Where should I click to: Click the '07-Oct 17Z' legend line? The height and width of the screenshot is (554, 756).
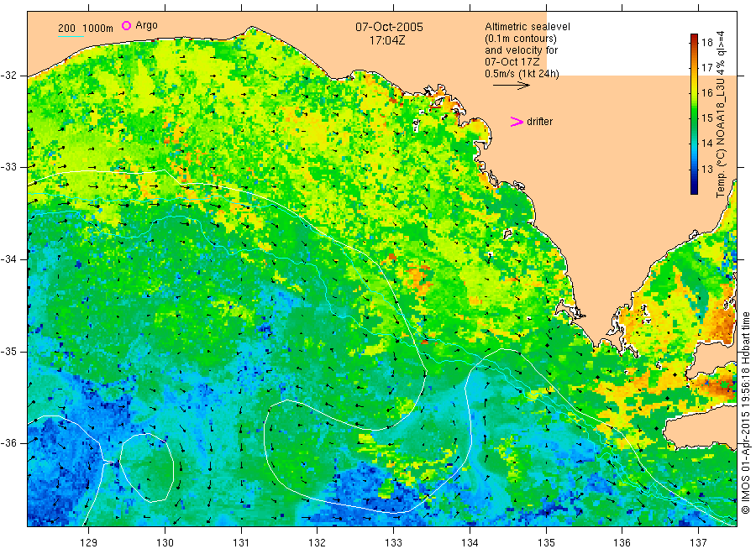click(512, 62)
